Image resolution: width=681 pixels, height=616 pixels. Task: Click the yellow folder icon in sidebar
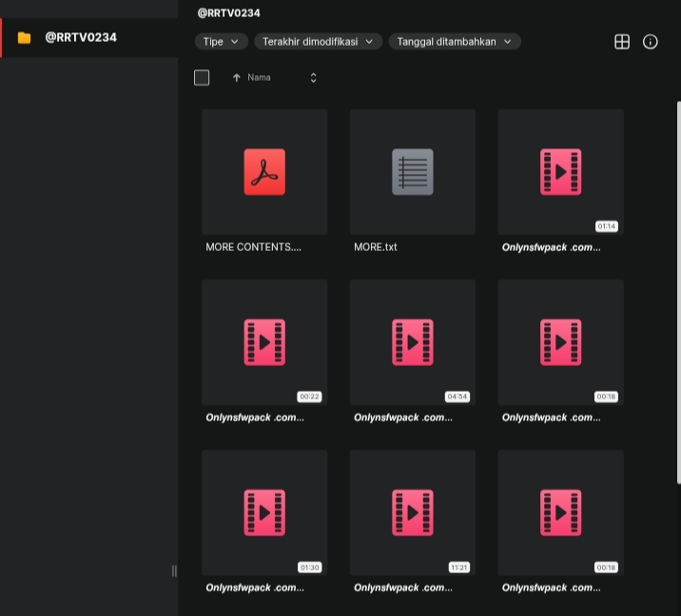[25, 38]
